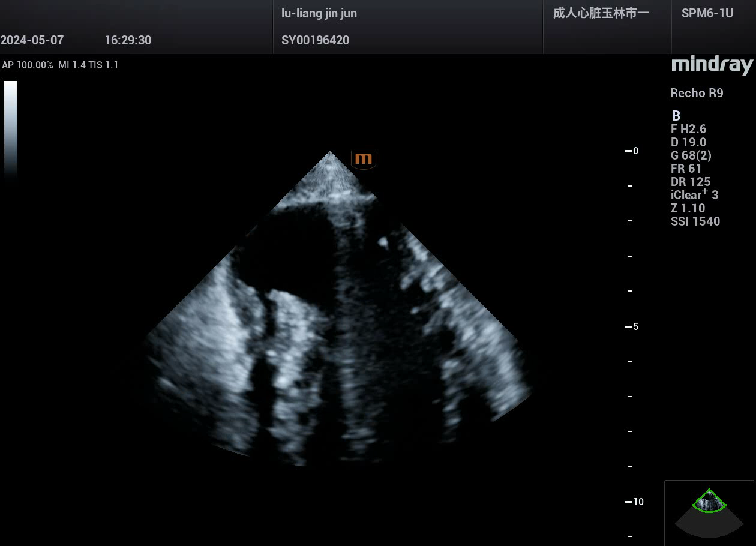The width and height of the screenshot is (756, 546).
Task: Click the 5 cm depth scale marker
Action: 633,326
